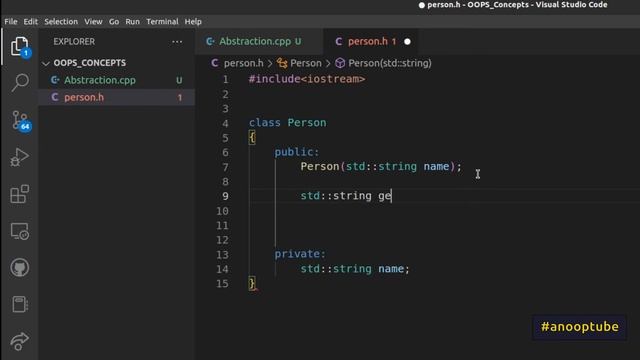Click line number 1 in the gutter
640x360 pixels.
point(225,79)
